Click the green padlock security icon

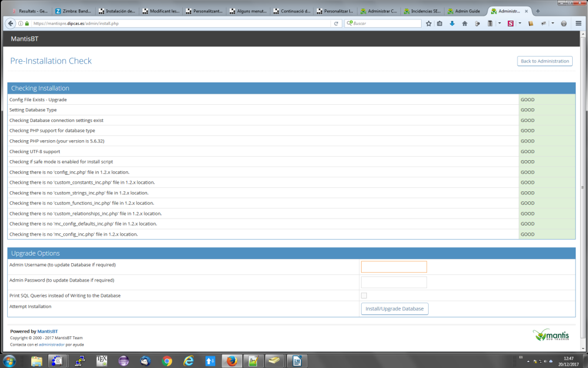(x=27, y=24)
